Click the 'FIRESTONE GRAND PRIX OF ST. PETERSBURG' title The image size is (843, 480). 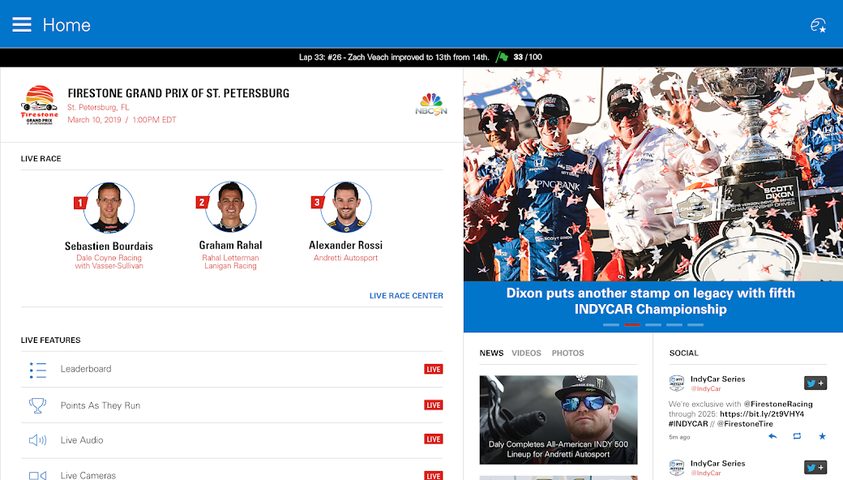coord(178,93)
